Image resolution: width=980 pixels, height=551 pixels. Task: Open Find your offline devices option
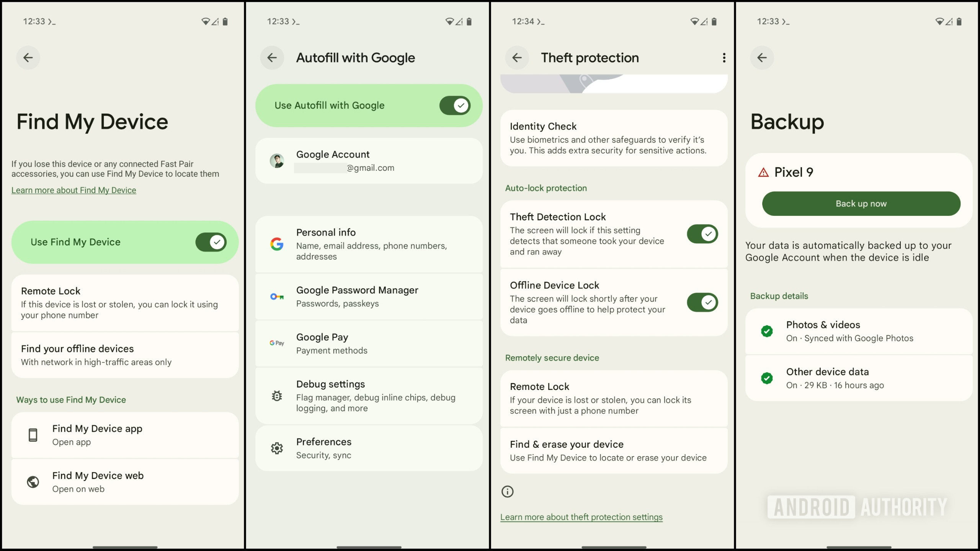point(125,355)
